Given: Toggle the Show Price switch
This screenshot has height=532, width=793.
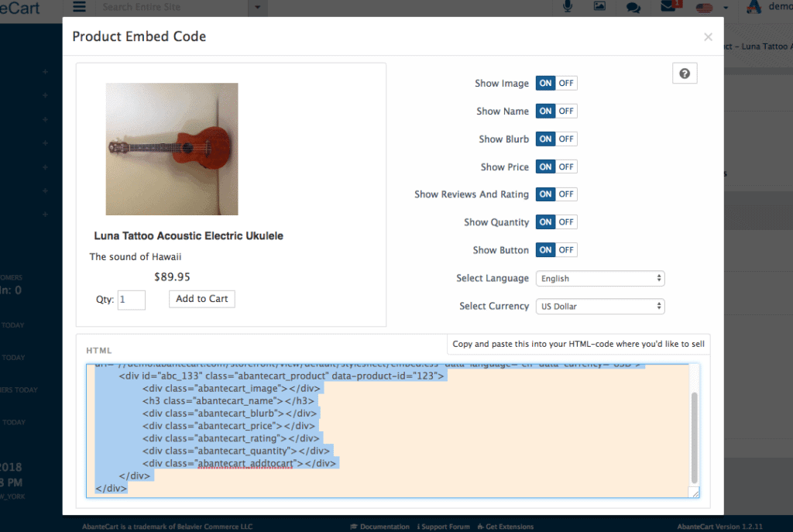Looking at the screenshot, I should click(556, 166).
